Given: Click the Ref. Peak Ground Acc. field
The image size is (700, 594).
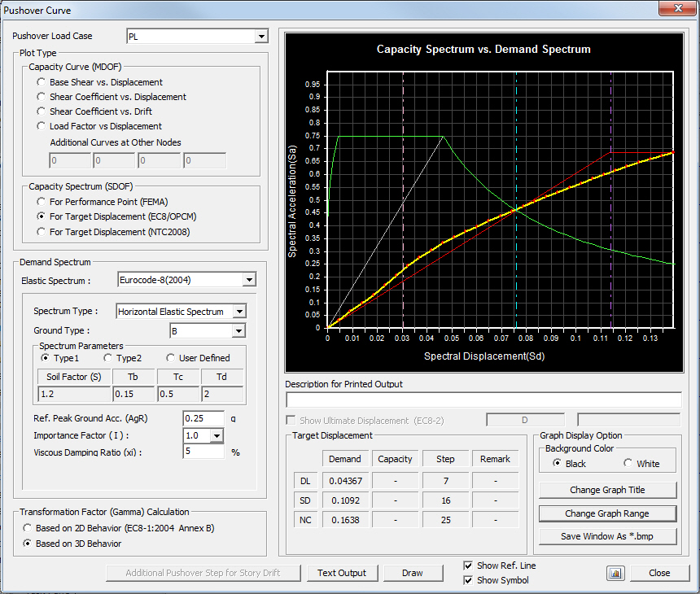Looking at the screenshot, I should pyautogui.click(x=203, y=418).
